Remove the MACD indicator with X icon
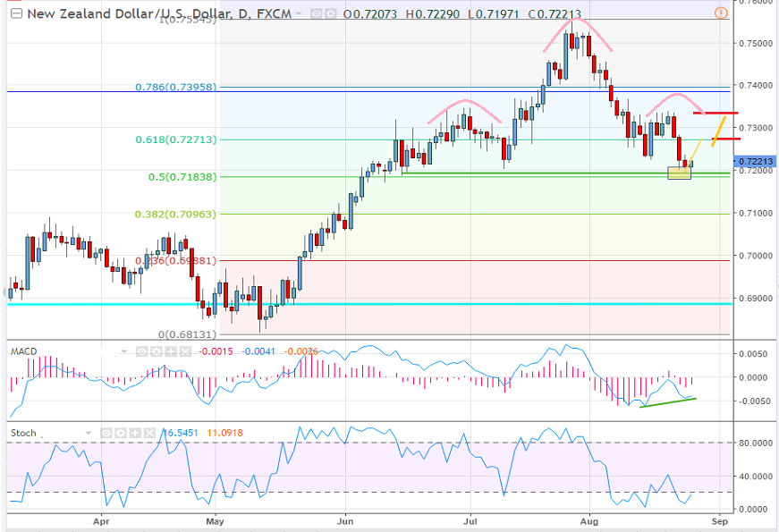Screen dimensions: 779x532 185,351
